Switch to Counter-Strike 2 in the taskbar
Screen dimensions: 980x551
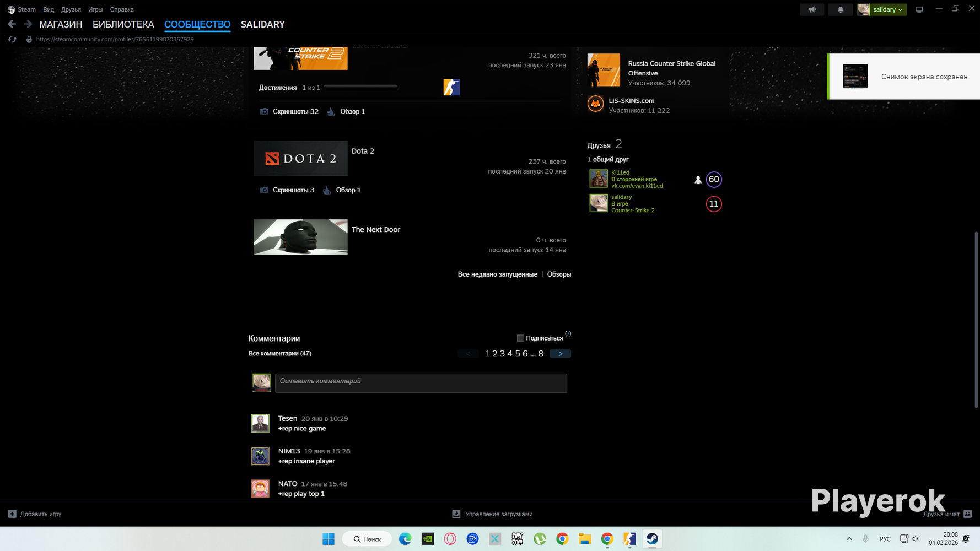coord(629,539)
